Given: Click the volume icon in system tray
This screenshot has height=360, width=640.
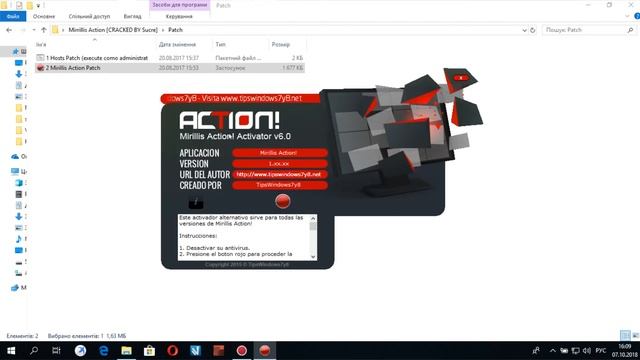Looking at the screenshot, I should tap(587, 351).
